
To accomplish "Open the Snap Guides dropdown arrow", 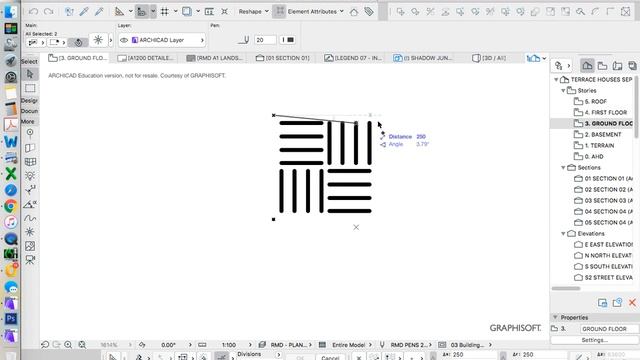I will [x=153, y=11].
